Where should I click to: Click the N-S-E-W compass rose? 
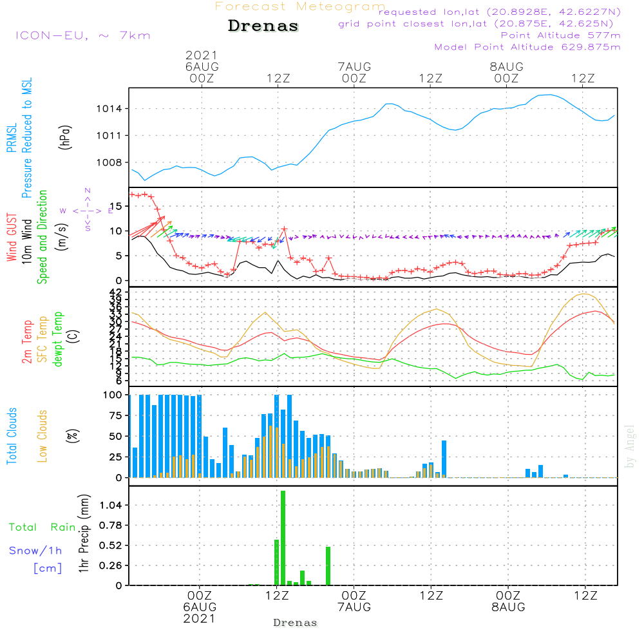88,211
